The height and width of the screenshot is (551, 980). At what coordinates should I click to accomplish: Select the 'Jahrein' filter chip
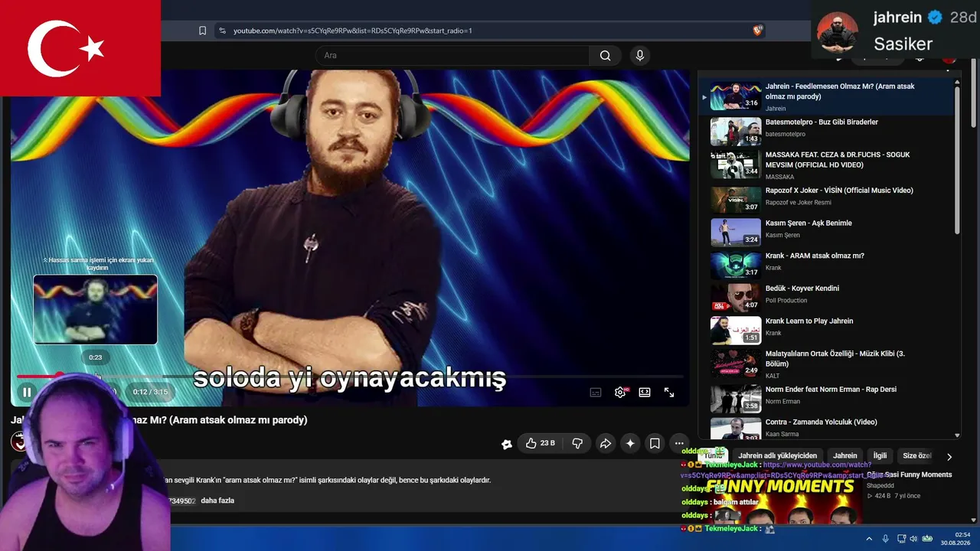pyautogui.click(x=845, y=455)
